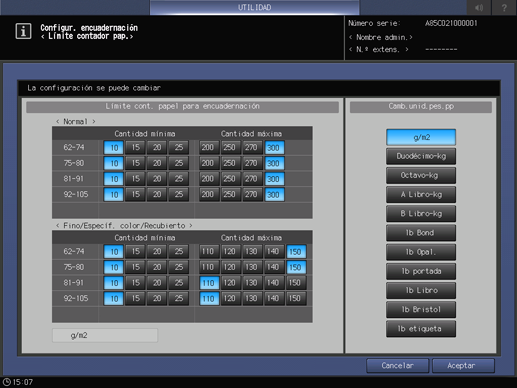The image size is (517, 388).
Task: Set Fino 81-91 minimum to 25
Action: (179, 283)
